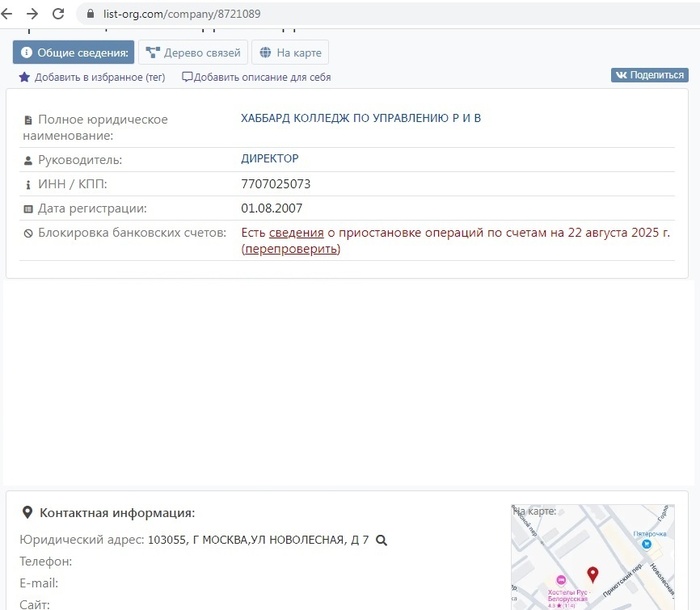Open the ДИРЕКТОР link

(x=270, y=159)
